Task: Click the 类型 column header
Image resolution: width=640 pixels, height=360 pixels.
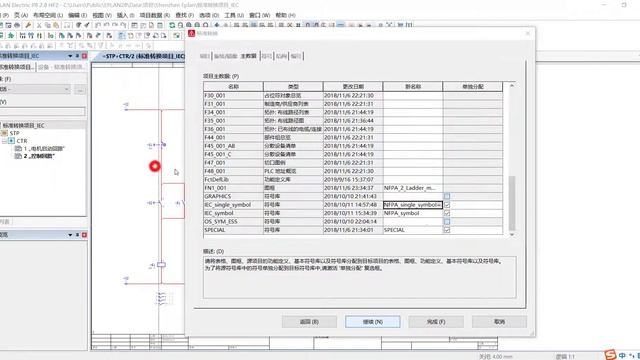Action: [x=293, y=87]
